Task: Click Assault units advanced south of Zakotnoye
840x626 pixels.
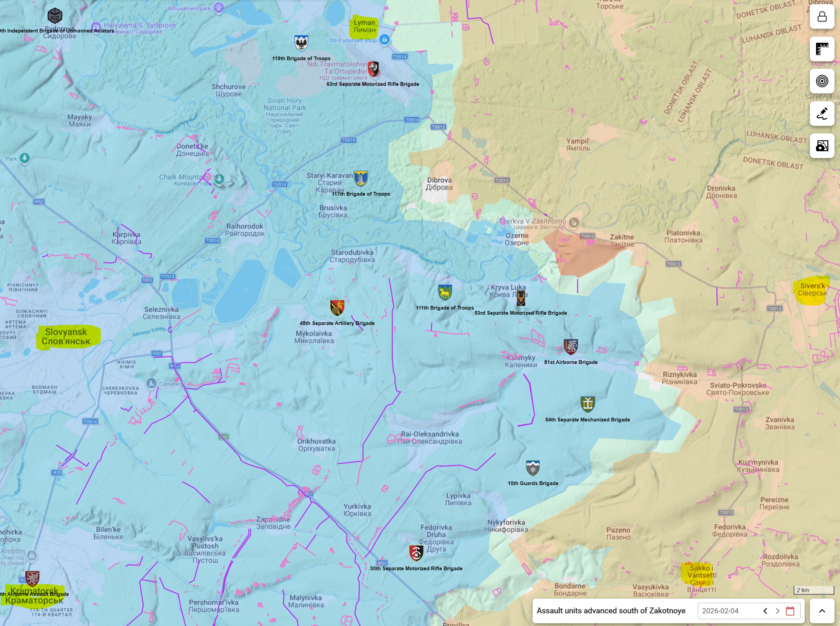Action: point(611,611)
